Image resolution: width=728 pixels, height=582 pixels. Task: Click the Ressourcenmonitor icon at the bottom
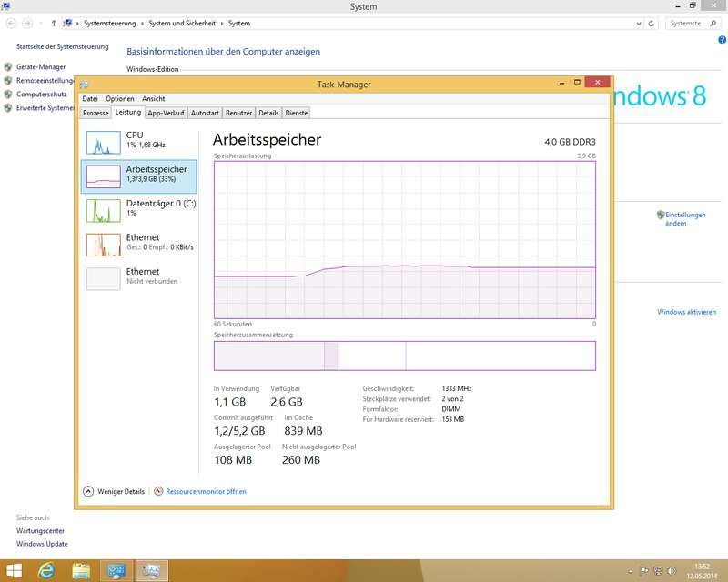[x=158, y=491]
